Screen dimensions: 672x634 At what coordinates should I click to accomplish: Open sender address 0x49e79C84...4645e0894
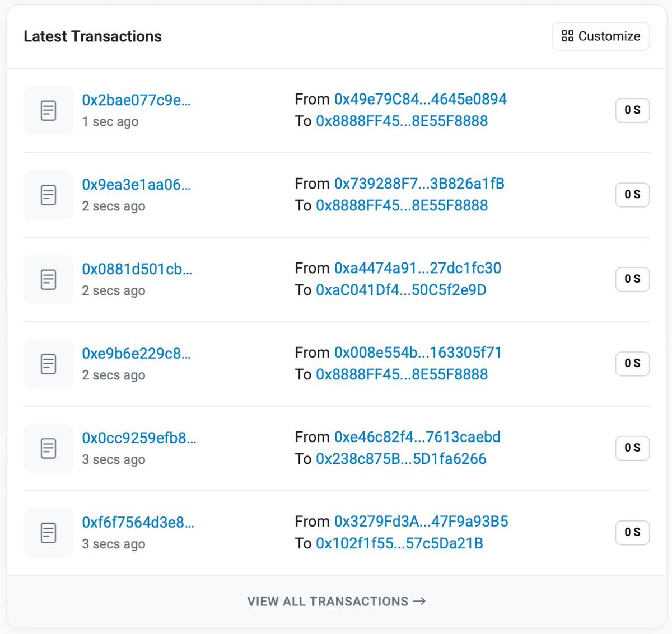click(420, 99)
